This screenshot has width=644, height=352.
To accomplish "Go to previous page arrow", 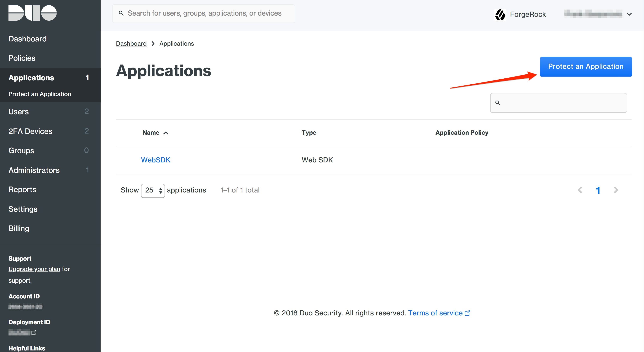I will pos(580,190).
